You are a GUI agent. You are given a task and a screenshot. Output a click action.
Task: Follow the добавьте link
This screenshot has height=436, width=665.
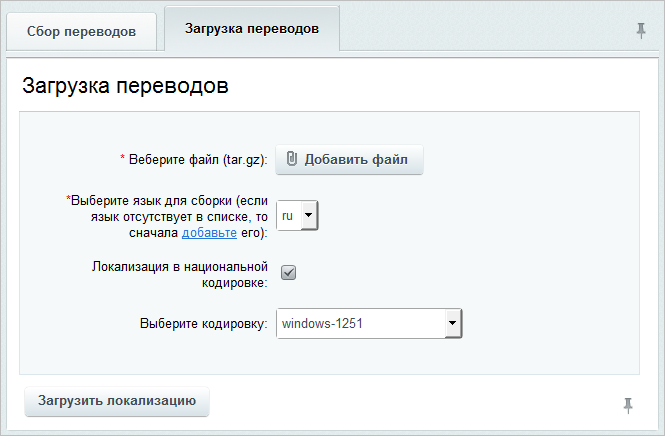[209, 233]
